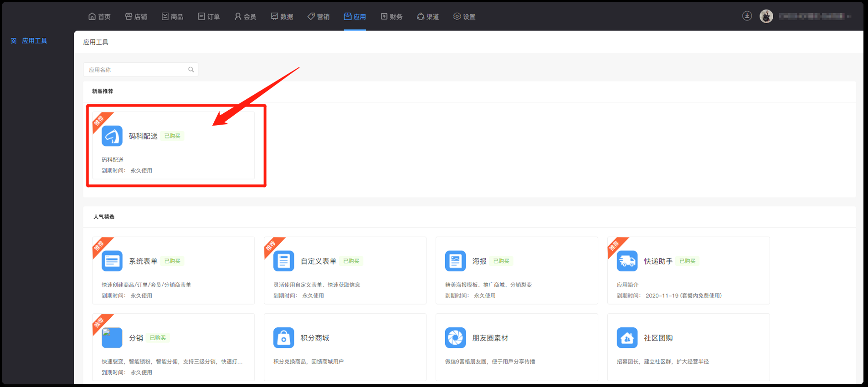Click the 自定义表单 document icon
Viewport: 868px width, 387px height.
pyautogui.click(x=283, y=261)
